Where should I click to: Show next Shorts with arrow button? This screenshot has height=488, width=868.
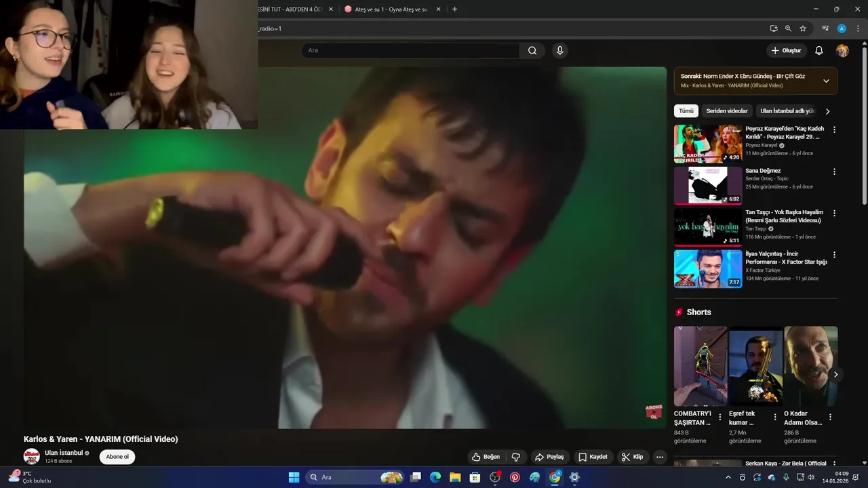(x=835, y=374)
